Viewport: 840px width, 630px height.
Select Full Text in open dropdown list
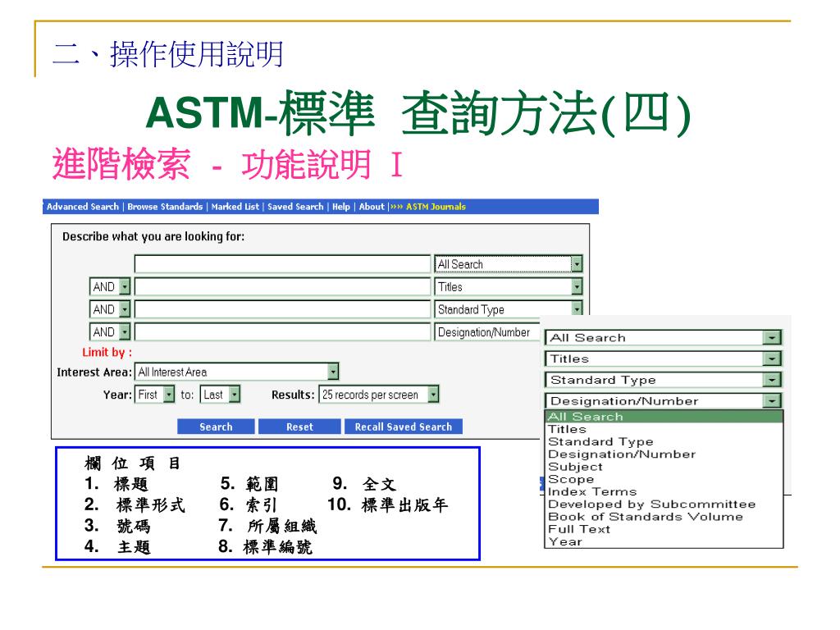point(664,529)
